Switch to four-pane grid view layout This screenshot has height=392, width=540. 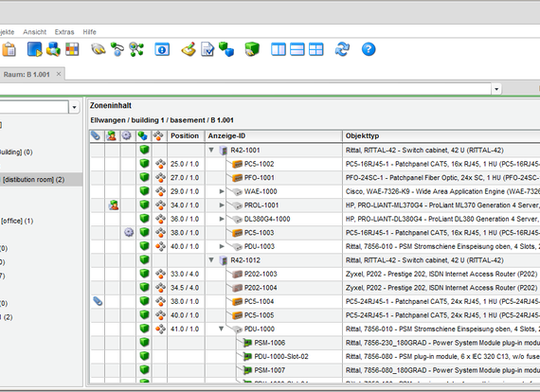(315, 49)
